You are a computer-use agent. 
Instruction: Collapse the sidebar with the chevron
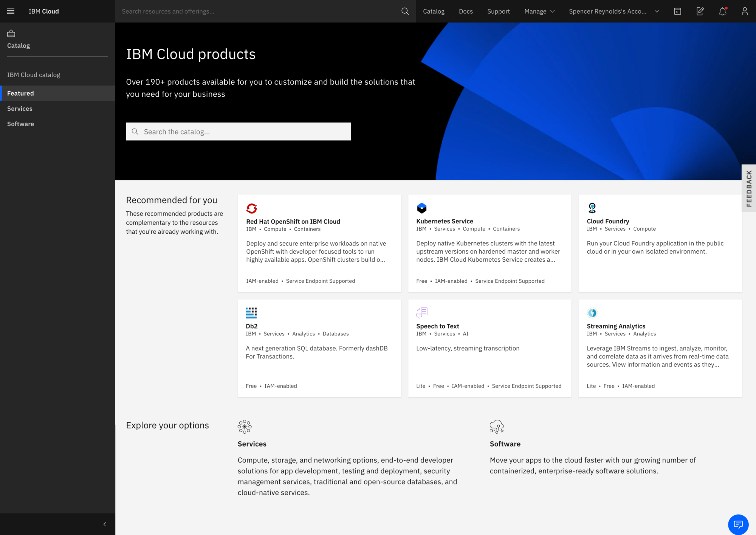coord(105,524)
